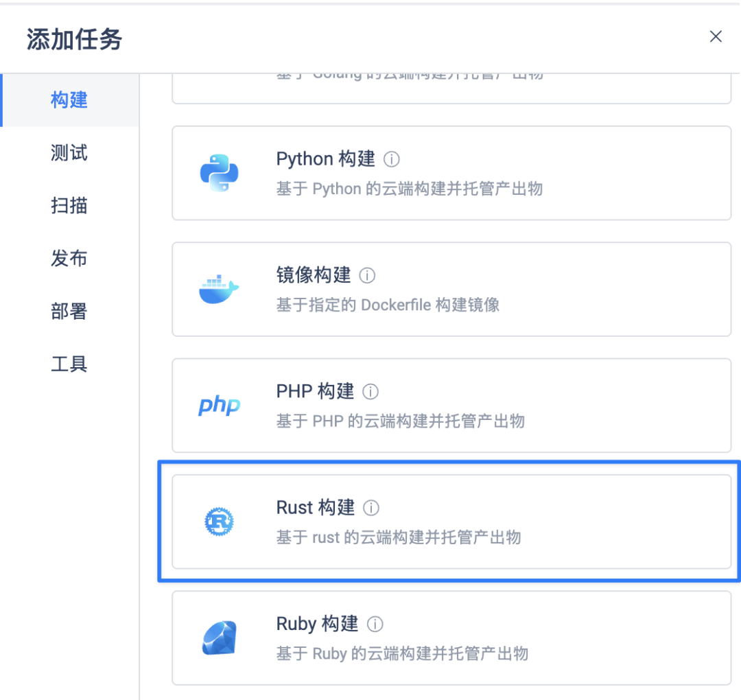Choose the Rust 构建 task title

point(315,508)
